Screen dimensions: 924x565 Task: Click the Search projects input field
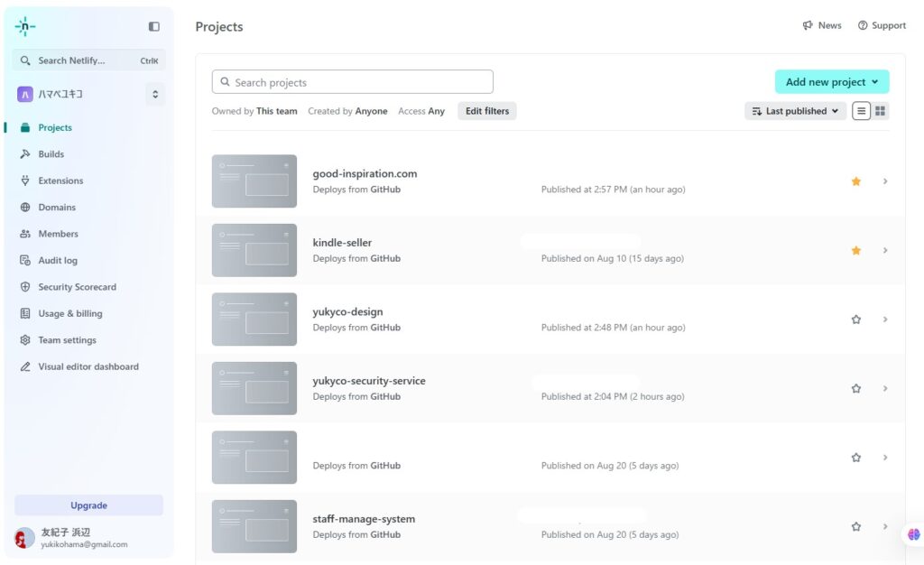click(353, 82)
